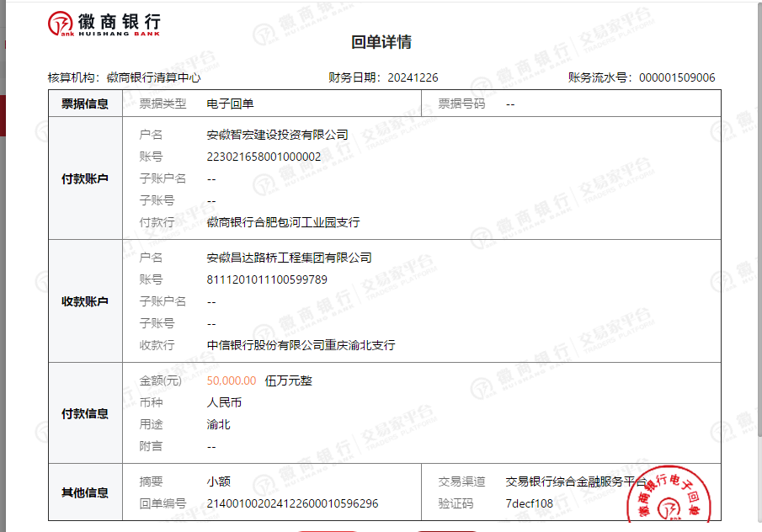Click the serial number 000001509006
This screenshot has width=762, height=532.
click(x=677, y=77)
